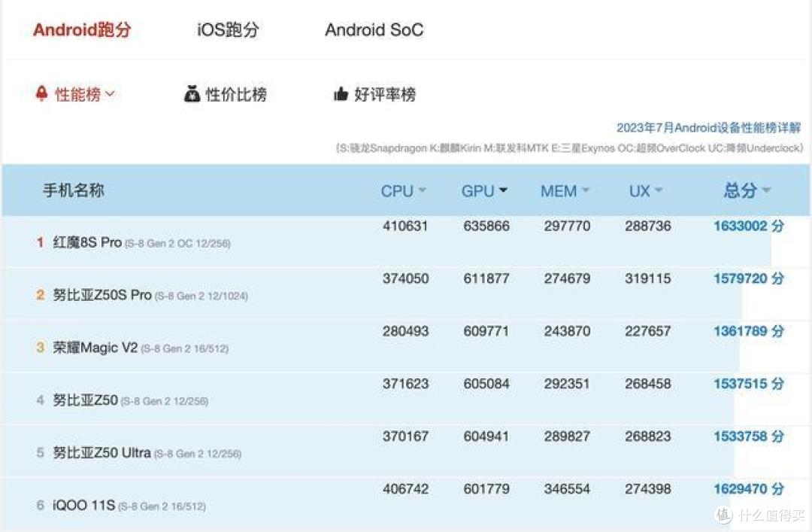Click total score 1629470 分

pos(749,489)
